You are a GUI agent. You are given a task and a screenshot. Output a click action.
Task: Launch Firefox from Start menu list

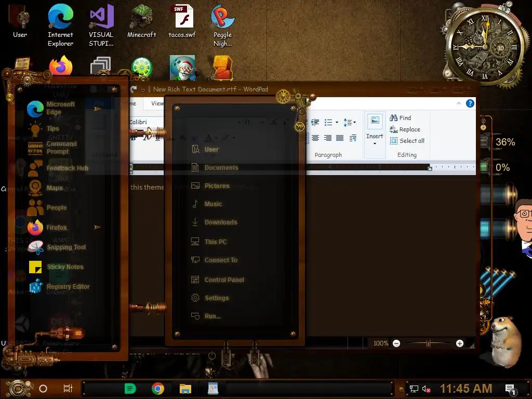click(x=47, y=228)
